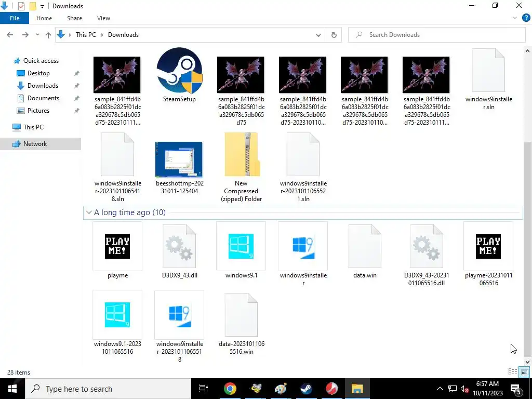Image resolution: width=532 pixels, height=399 pixels.
Task: Click the taskbar search box
Action: (108, 389)
